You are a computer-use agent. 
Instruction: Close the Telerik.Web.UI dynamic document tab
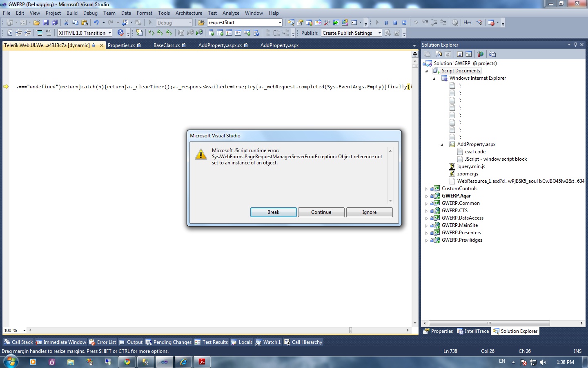click(x=102, y=45)
